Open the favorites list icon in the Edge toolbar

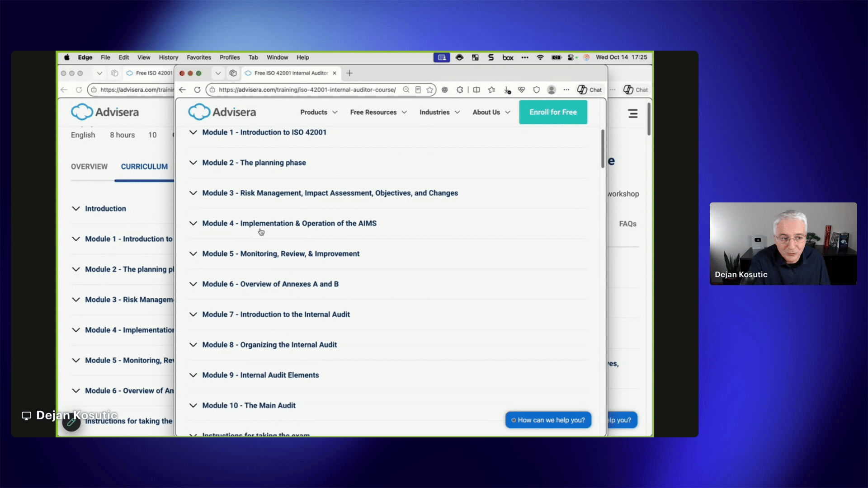click(492, 90)
